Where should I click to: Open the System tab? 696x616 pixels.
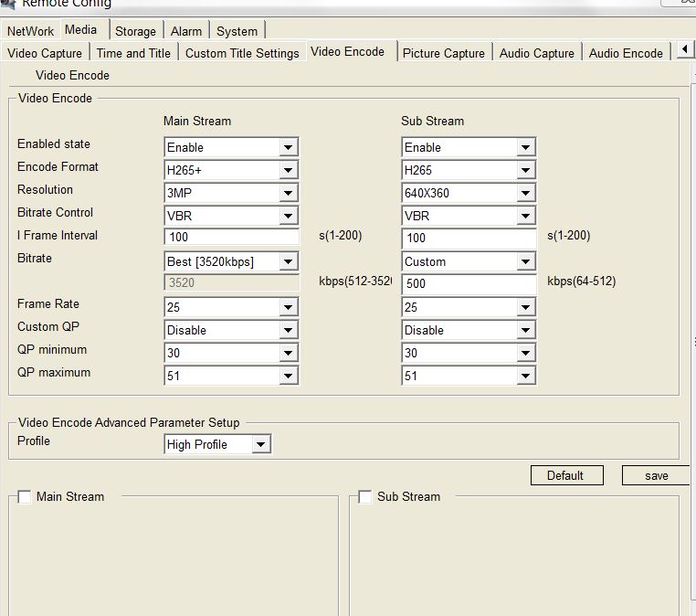[237, 31]
